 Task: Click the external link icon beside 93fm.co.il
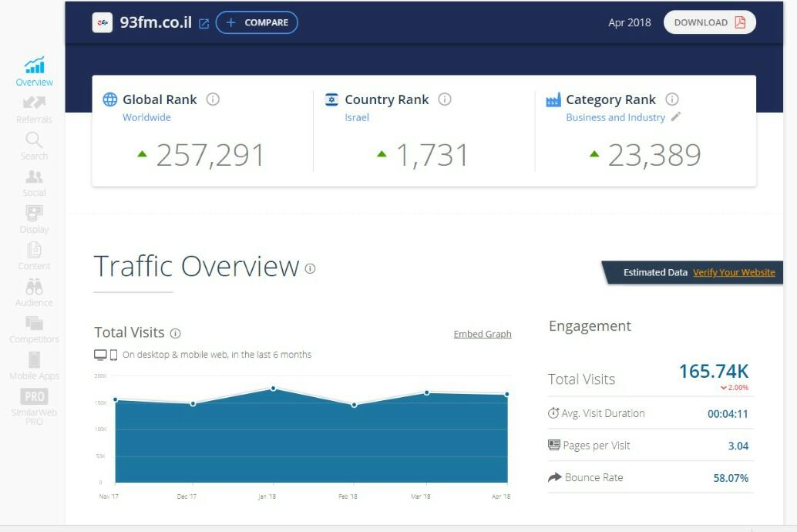point(203,23)
